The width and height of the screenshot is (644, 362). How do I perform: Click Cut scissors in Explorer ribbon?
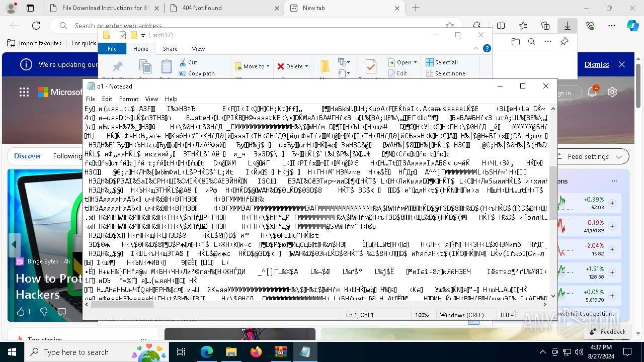[188, 62]
